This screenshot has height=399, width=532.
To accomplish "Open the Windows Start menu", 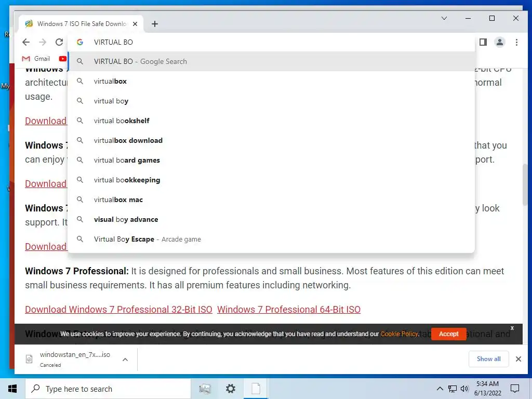I will [x=12, y=389].
